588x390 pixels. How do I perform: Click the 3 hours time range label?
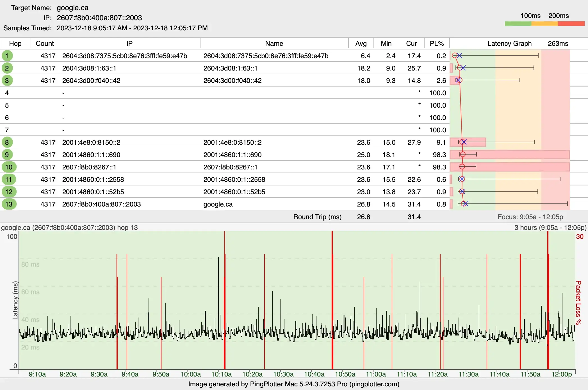click(x=550, y=228)
